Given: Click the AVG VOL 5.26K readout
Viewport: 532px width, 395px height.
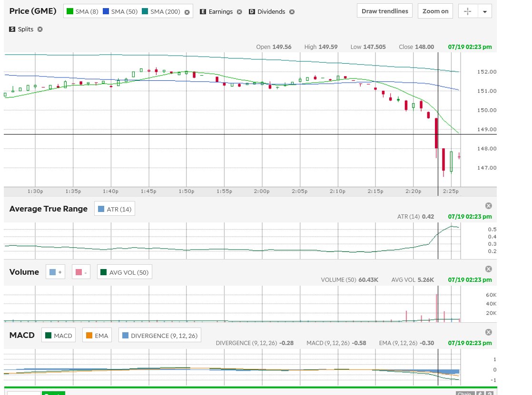Looking at the screenshot, I should click(x=413, y=279).
